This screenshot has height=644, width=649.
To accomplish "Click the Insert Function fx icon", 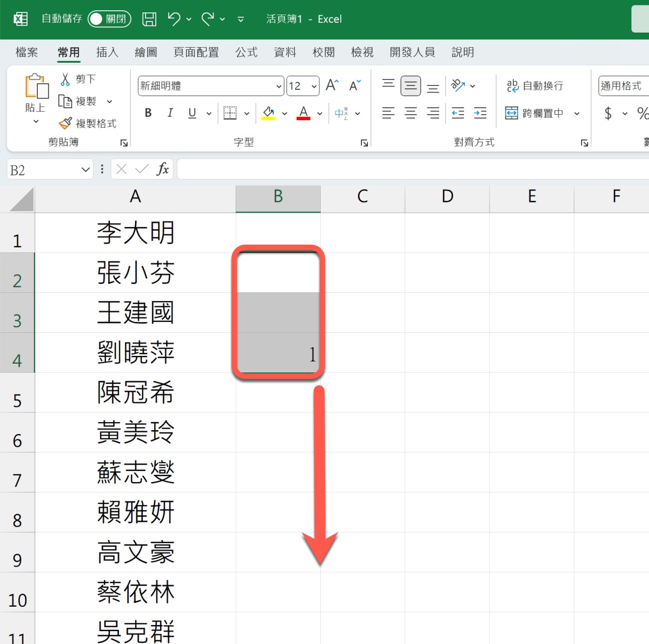I will coord(162,169).
